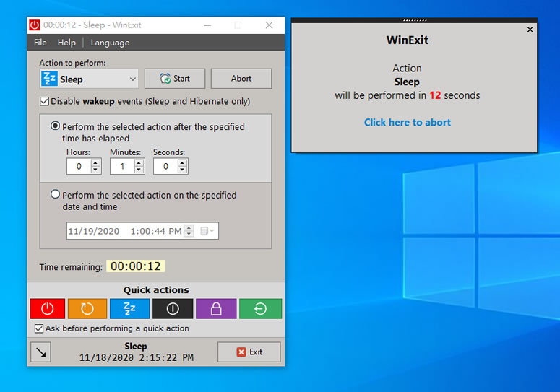560x392 pixels.
Task: Click the Time remaining 00:00:12 display
Action: [135, 266]
